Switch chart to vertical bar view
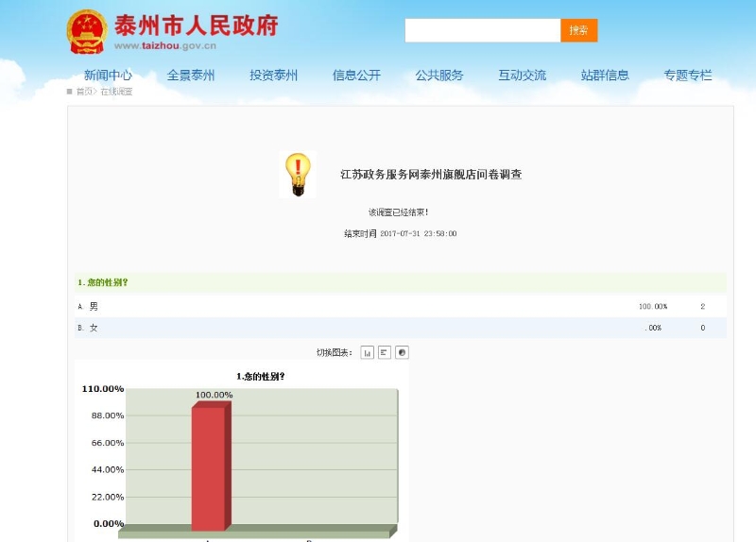The height and width of the screenshot is (542, 756). point(368,352)
